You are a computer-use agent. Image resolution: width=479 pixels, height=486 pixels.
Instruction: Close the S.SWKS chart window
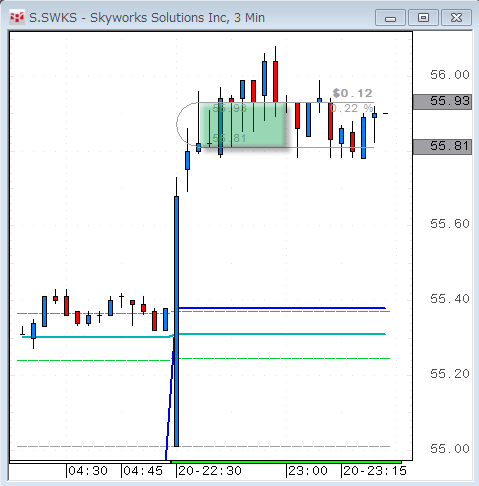[x=456, y=18]
